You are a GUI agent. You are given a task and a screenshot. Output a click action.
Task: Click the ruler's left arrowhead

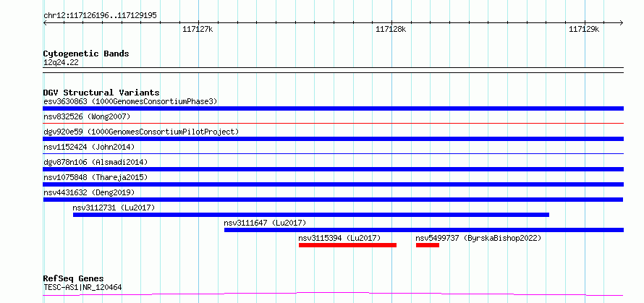pyautogui.click(x=45, y=22)
